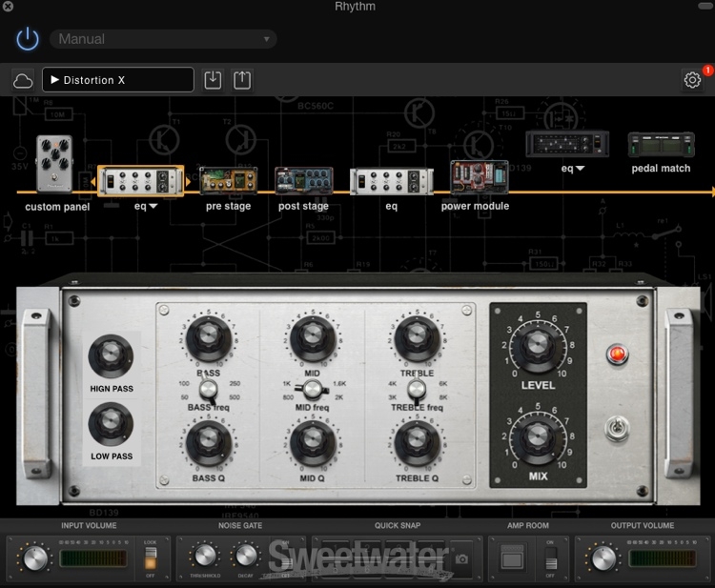Click the HIGH PASS knob
Viewport: 715px width, 588px height.
(x=111, y=356)
